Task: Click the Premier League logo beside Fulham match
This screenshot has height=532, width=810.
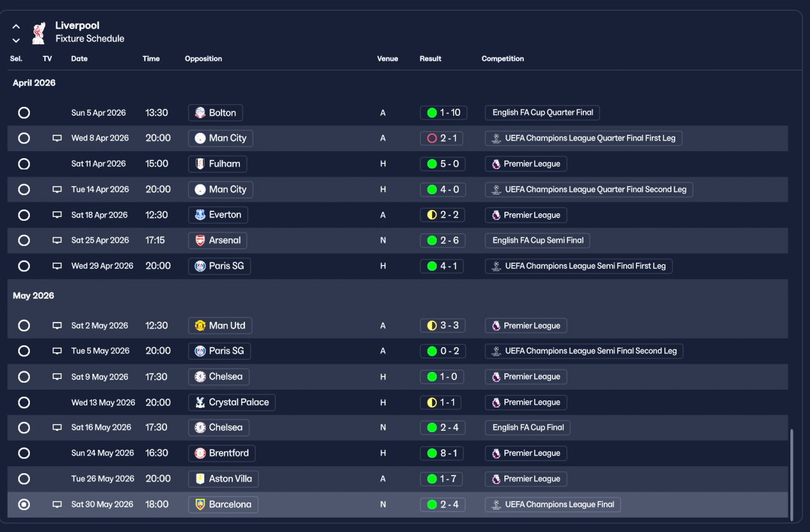Action: click(x=496, y=164)
